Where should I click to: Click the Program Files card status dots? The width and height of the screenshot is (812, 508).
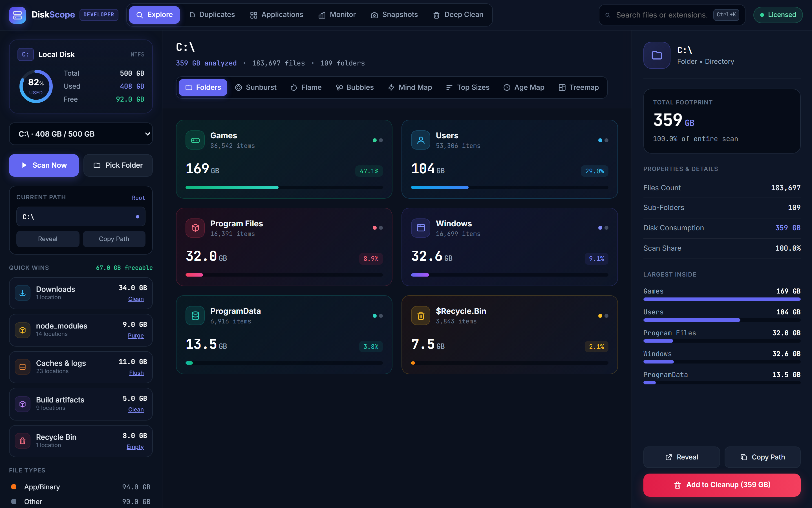click(x=378, y=228)
